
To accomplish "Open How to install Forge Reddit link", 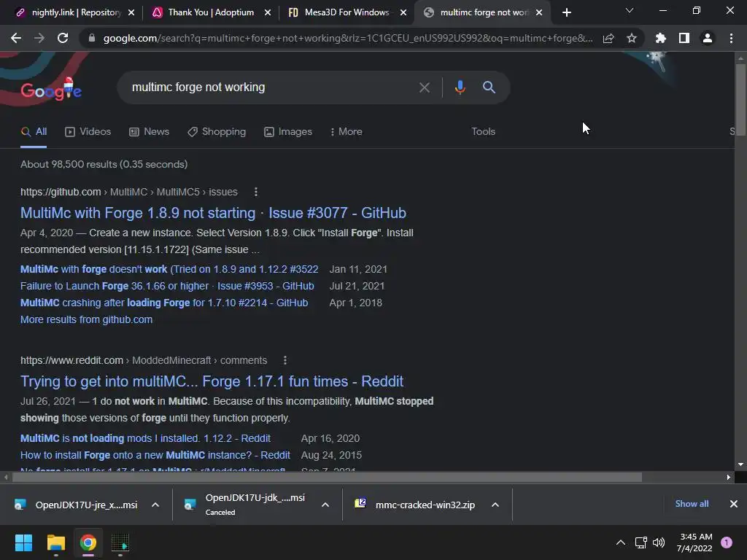I will pos(155,455).
